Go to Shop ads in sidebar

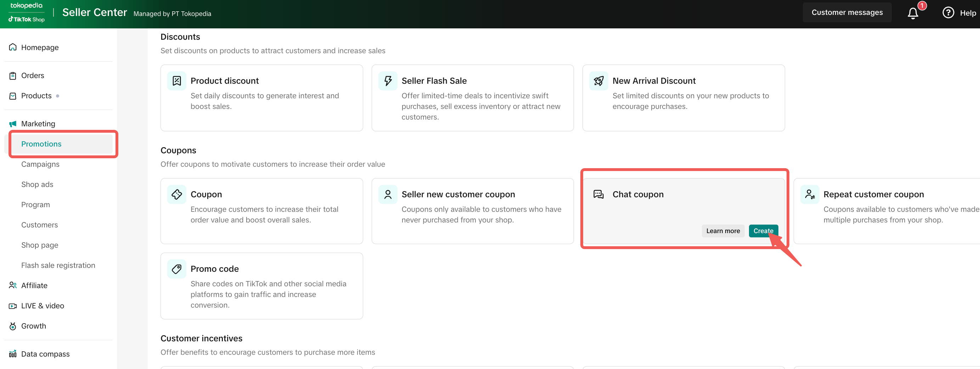coord(37,184)
